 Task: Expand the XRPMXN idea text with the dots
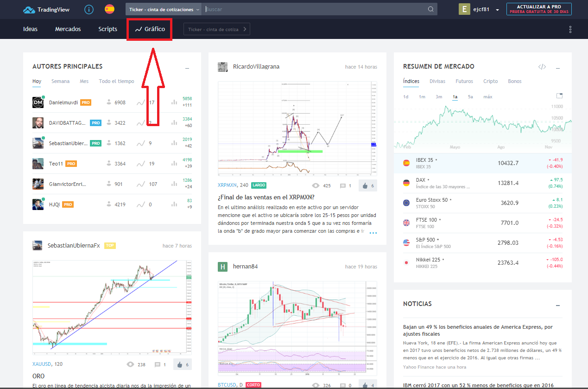(373, 232)
